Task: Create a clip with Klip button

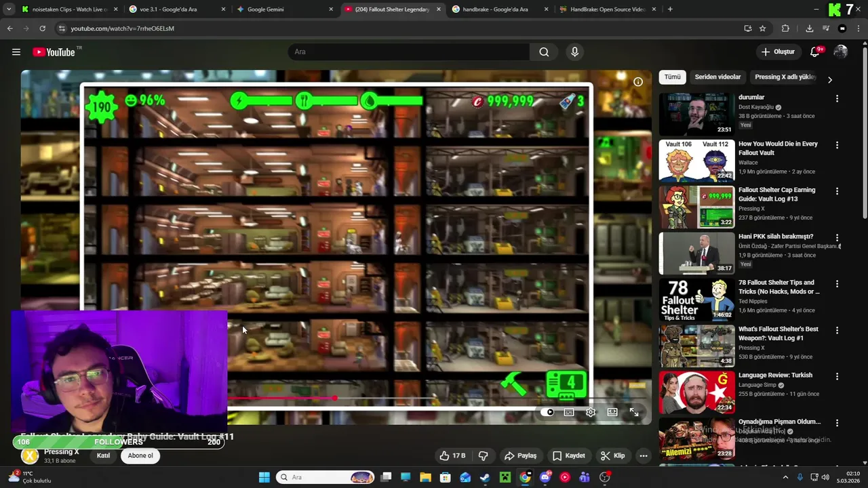Action: point(613,455)
